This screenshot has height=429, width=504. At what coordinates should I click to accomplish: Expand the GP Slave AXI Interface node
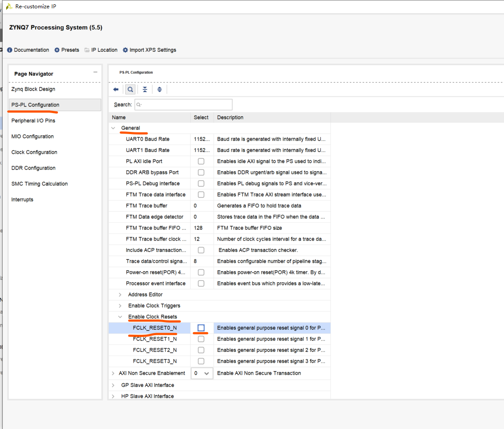[x=114, y=385]
